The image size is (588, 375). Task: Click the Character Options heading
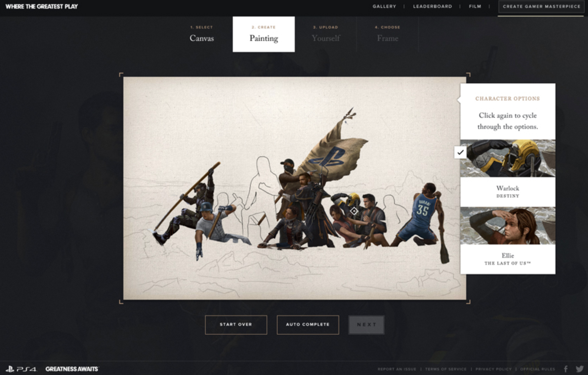click(507, 99)
